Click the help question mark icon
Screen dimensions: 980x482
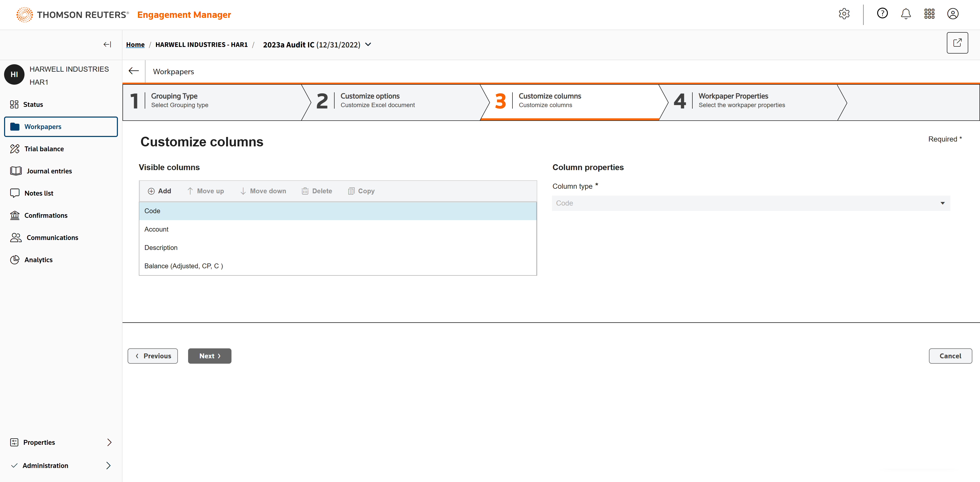[882, 14]
